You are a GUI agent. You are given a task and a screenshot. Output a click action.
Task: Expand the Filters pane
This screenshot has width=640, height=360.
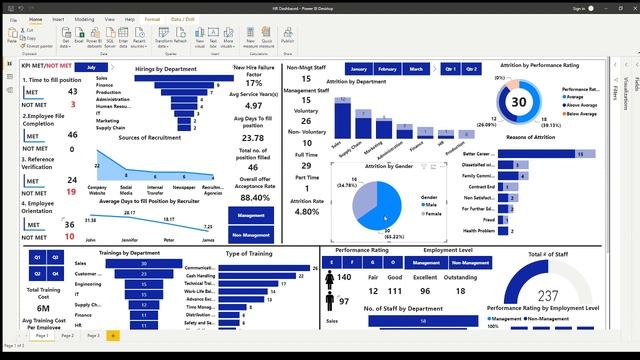click(615, 64)
